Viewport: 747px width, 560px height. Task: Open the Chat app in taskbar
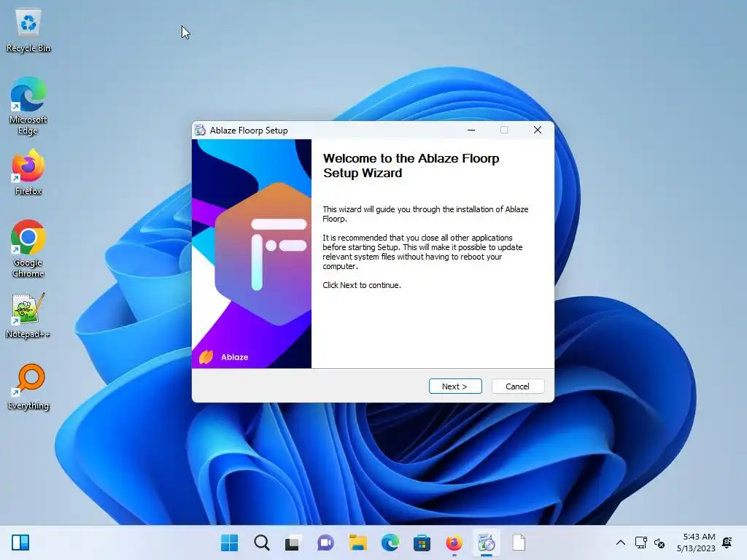[x=325, y=542]
